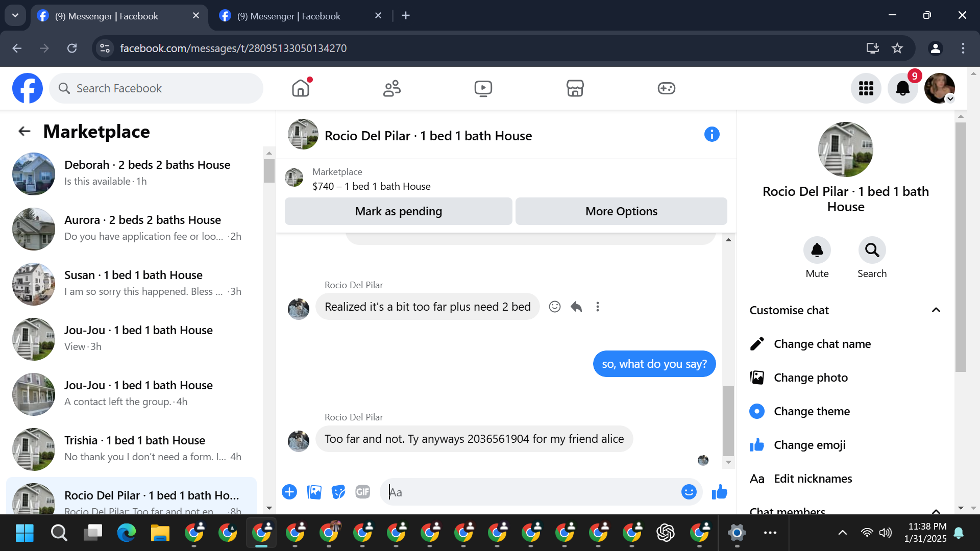Open more options for the 'Realized' message

[598, 307]
